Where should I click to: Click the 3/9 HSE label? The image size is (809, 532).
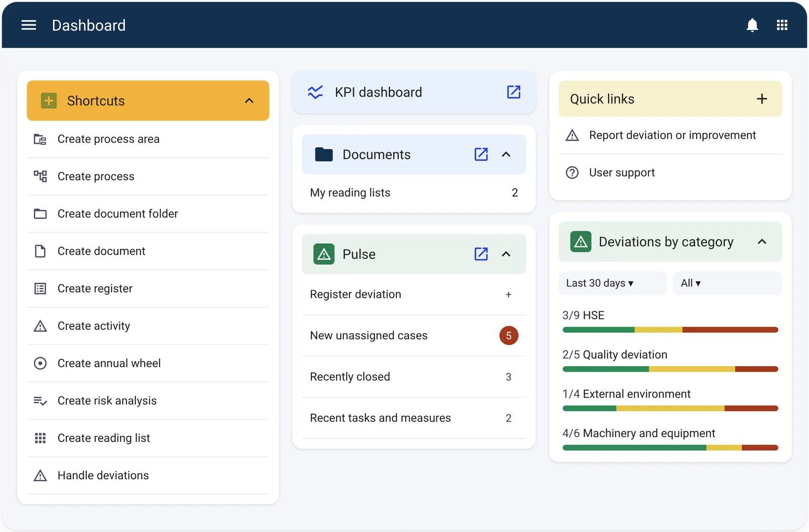coord(583,316)
